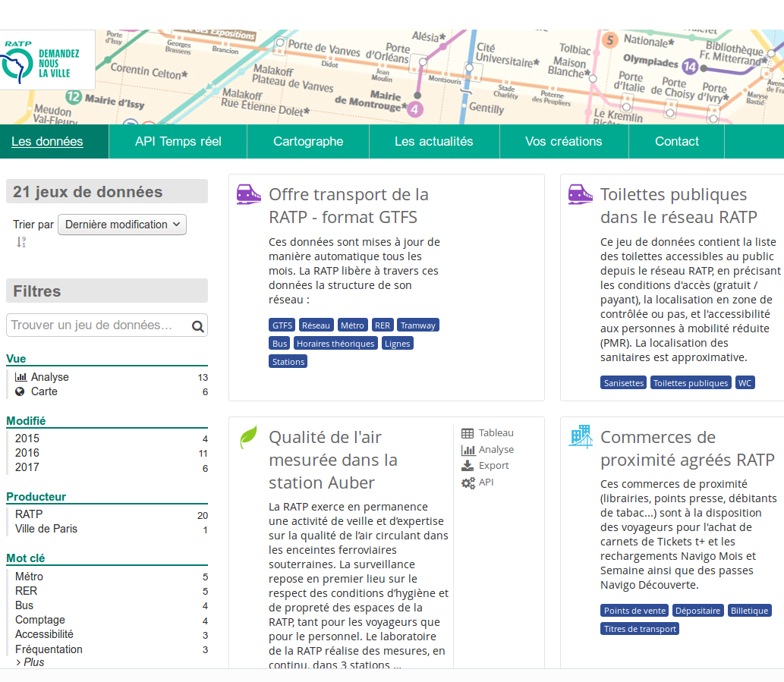Open API for Qualité de l'air dataset
The width and height of the screenshot is (784, 682).
[477, 482]
